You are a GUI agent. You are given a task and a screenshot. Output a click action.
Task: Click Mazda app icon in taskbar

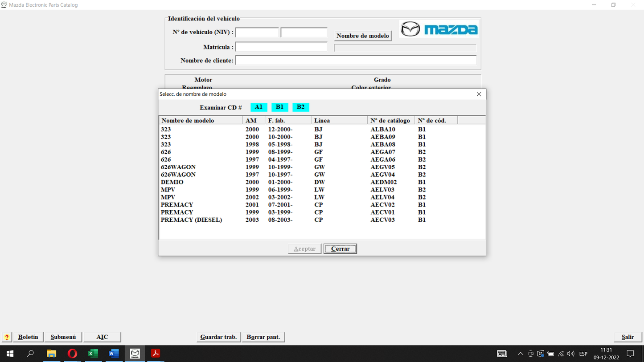coord(135,354)
